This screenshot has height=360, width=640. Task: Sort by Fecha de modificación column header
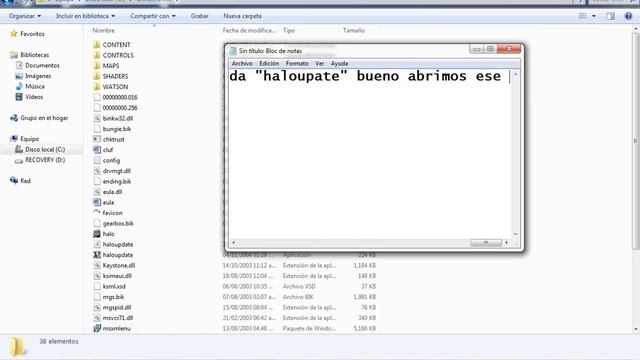[249, 30]
